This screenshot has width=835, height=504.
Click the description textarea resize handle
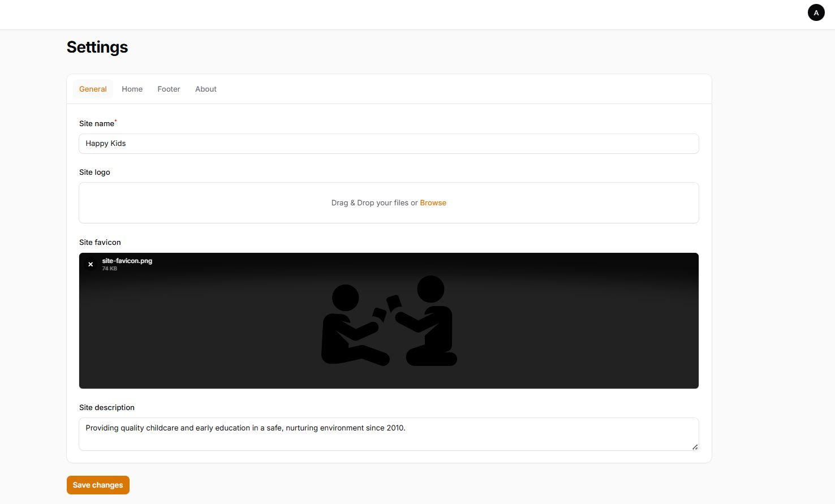point(695,447)
